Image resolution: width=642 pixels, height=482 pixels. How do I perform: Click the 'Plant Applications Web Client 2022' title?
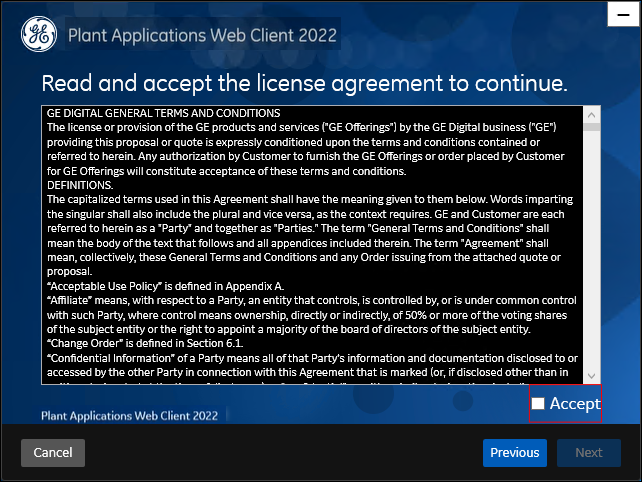[202, 35]
